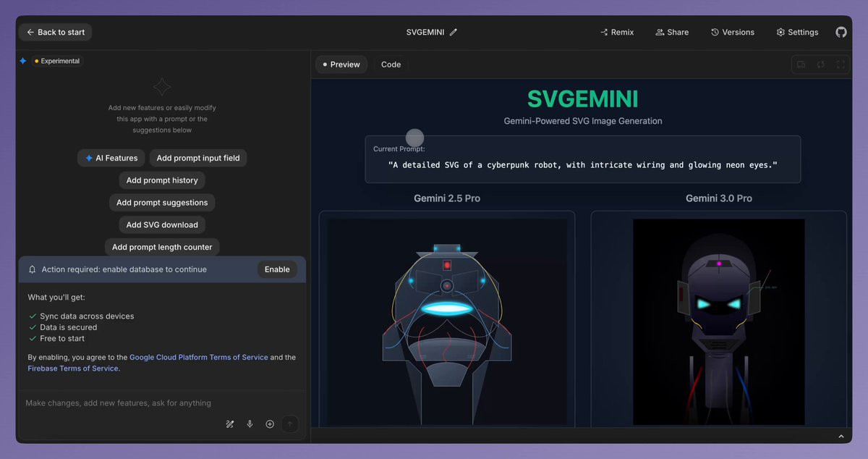Open the Share menu
This screenshot has height=459, width=868.
(672, 32)
